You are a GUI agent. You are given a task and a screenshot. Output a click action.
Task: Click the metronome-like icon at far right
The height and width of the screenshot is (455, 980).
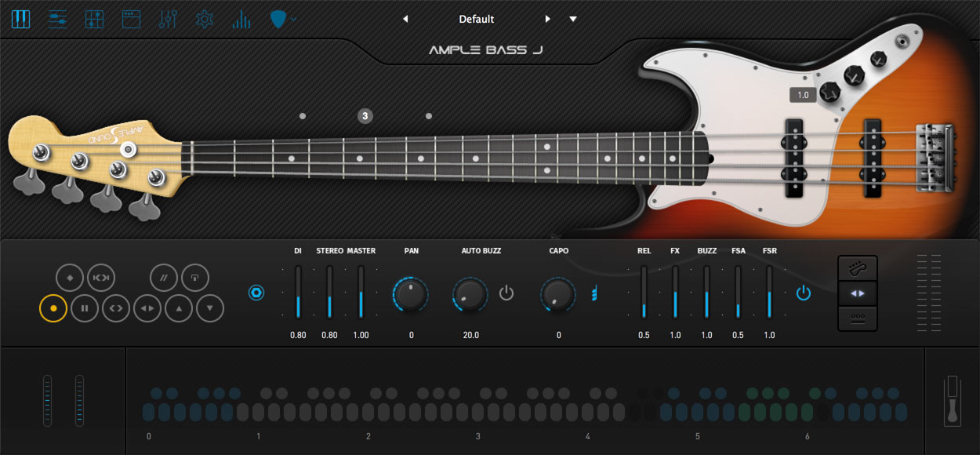coord(952,401)
